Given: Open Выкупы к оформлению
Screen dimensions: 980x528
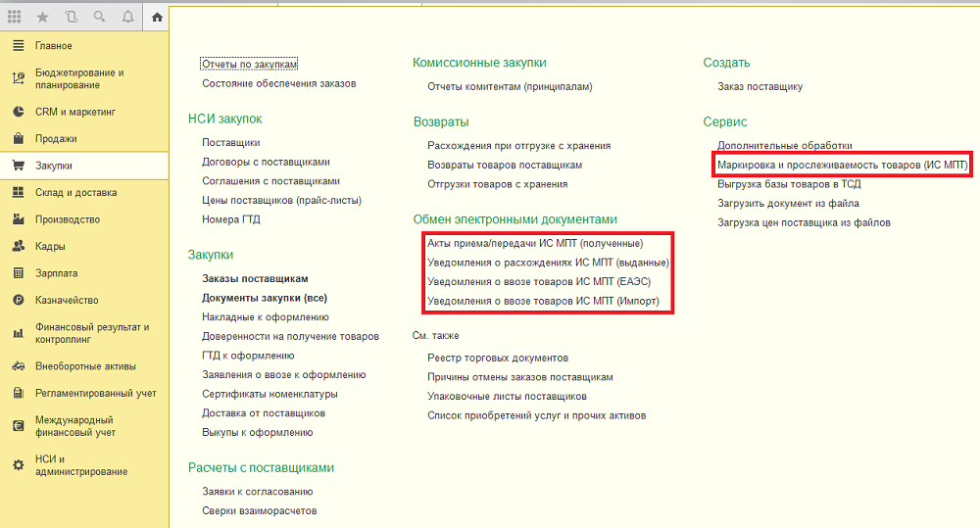Looking at the screenshot, I should [x=258, y=432].
